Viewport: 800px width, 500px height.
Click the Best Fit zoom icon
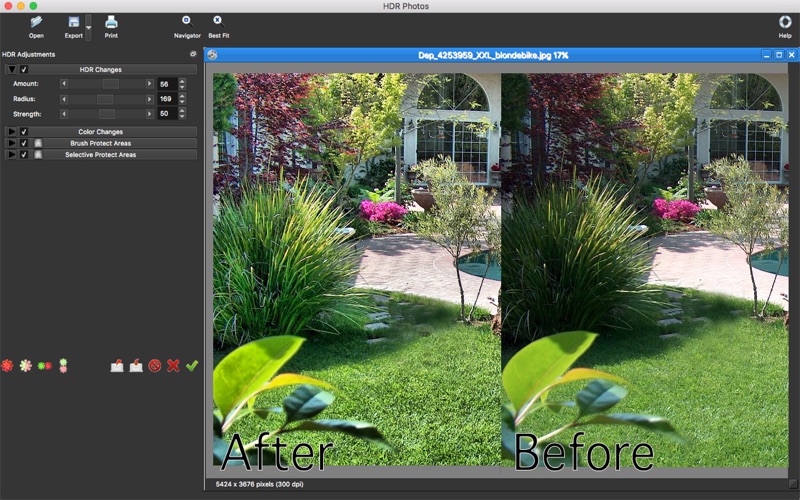pyautogui.click(x=218, y=21)
